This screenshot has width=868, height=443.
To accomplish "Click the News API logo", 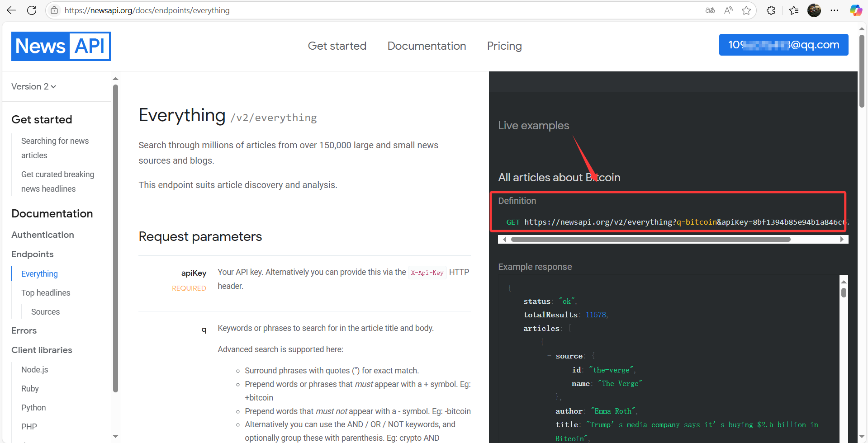I will point(61,46).
